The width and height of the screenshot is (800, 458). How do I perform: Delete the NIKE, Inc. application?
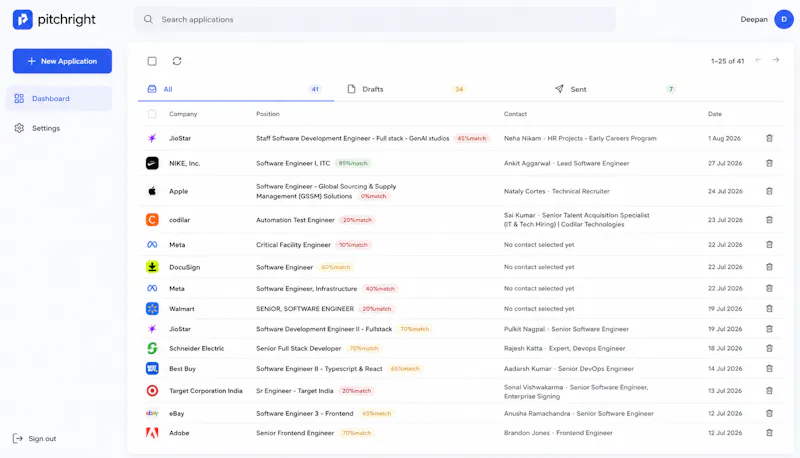pos(769,163)
